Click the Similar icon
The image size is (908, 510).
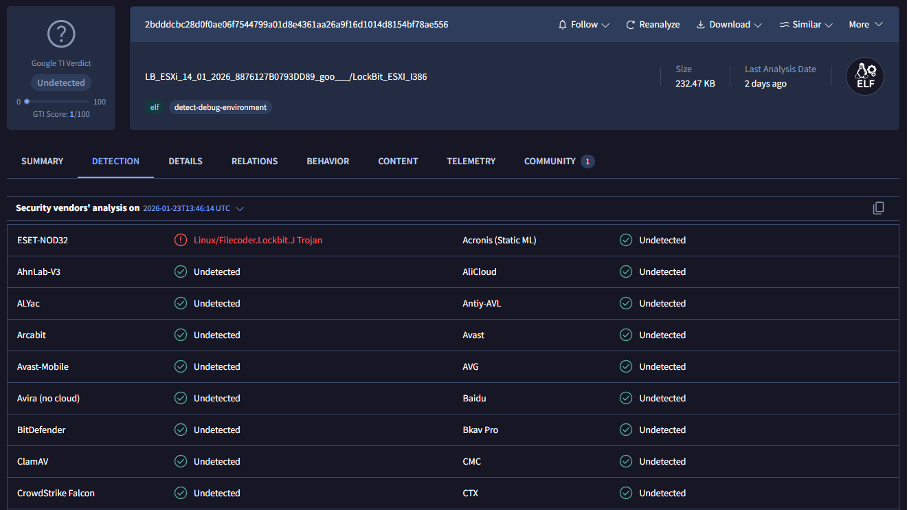[784, 25]
